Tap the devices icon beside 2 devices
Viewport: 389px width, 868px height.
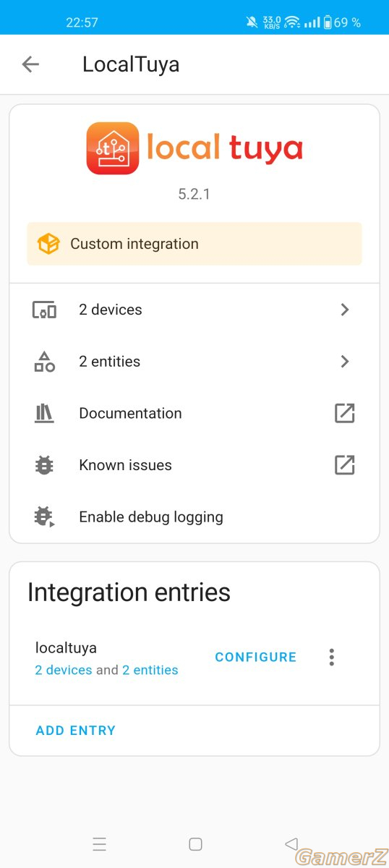[44, 310]
